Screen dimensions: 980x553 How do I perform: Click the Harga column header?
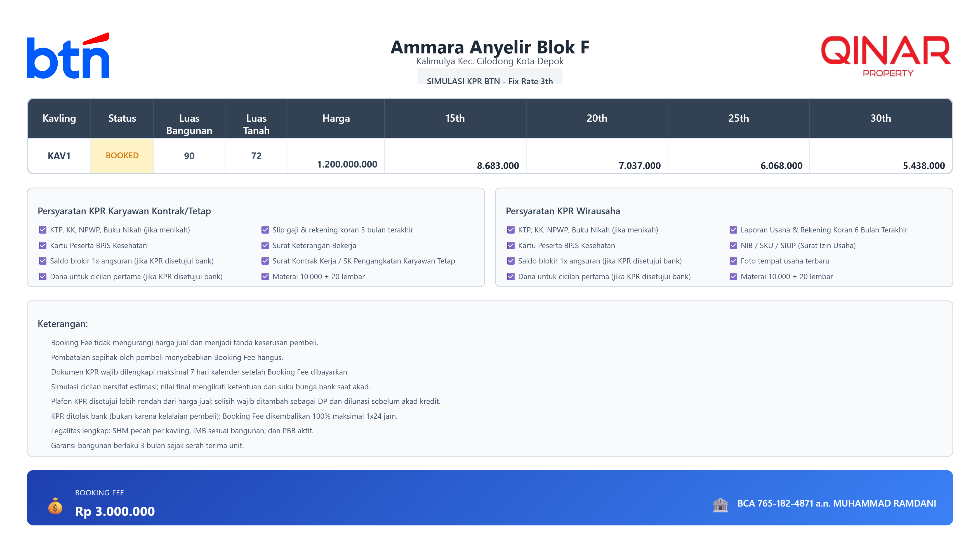point(336,118)
